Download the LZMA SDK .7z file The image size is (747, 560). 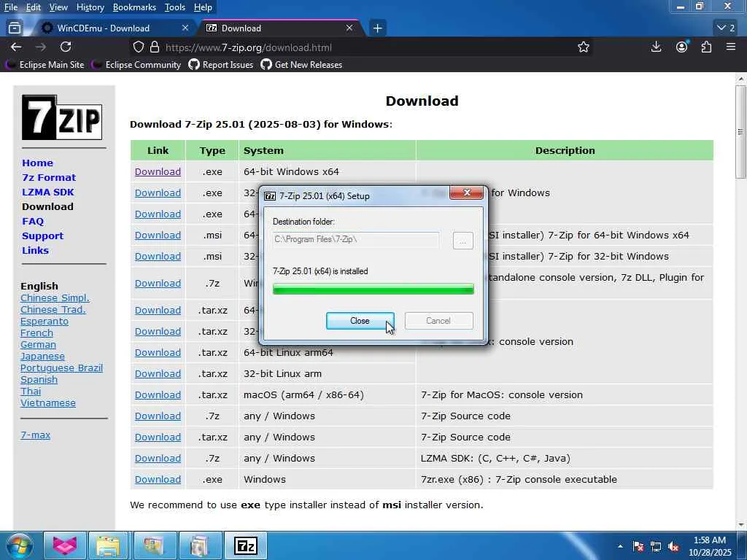tap(158, 459)
